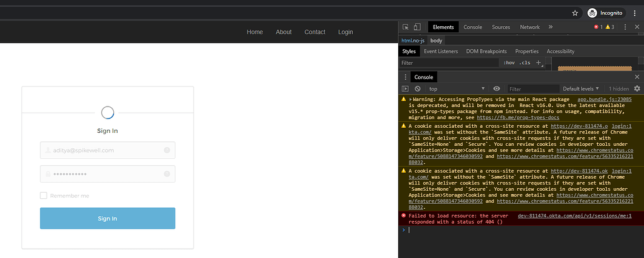Screen dimensions: 644x258
Task: Create live expression with eye icon
Action: (497, 88)
